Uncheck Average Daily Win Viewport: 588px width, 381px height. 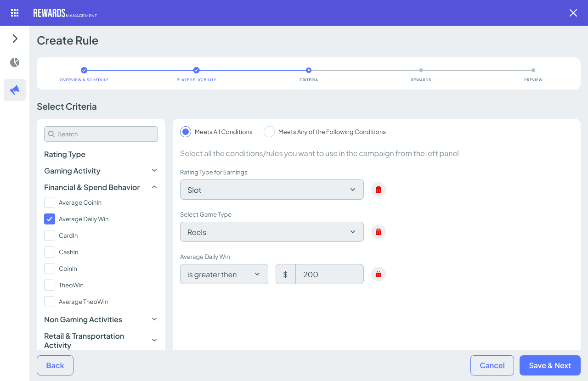[49, 219]
